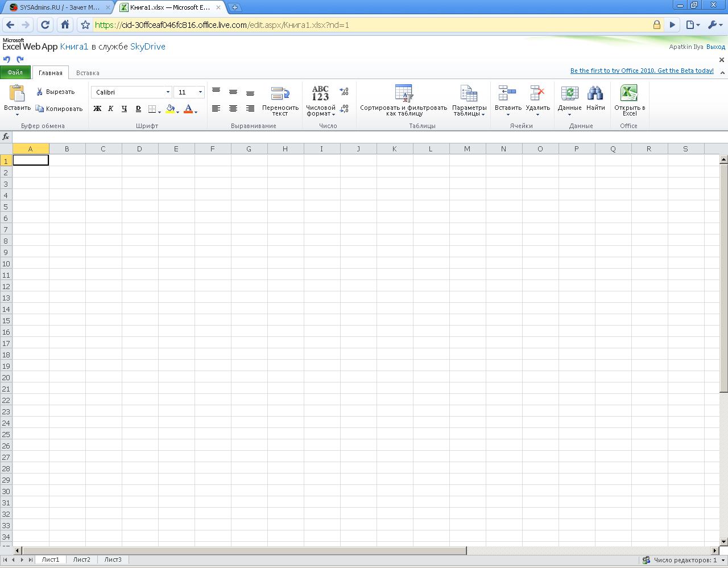
Task: Collapse the ribbon with the chevron
Action: tap(722, 72)
